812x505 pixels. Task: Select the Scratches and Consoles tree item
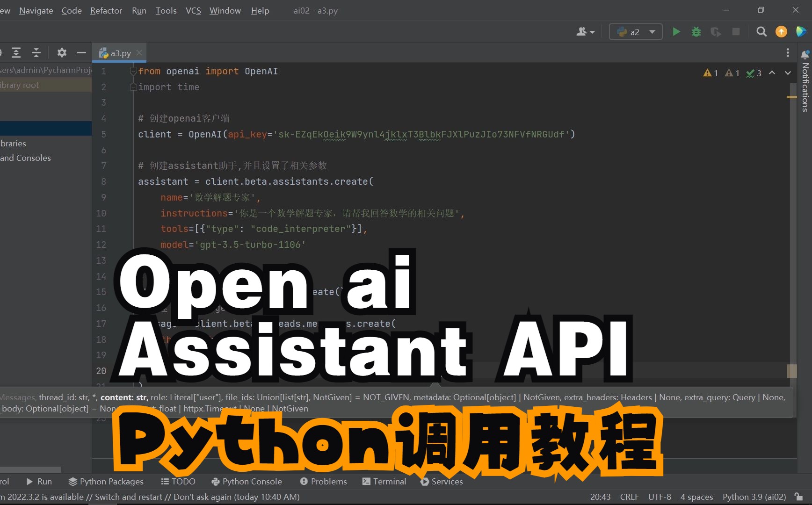point(46,158)
